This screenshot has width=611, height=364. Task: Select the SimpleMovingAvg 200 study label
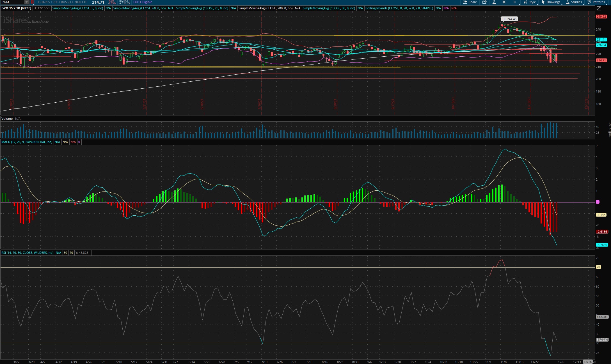[266, 8]
